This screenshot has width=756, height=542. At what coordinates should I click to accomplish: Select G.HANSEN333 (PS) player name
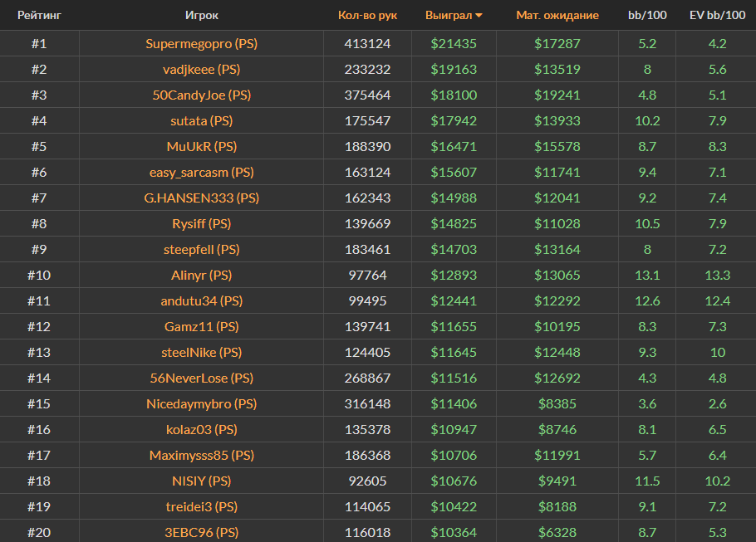coord(201,198)
